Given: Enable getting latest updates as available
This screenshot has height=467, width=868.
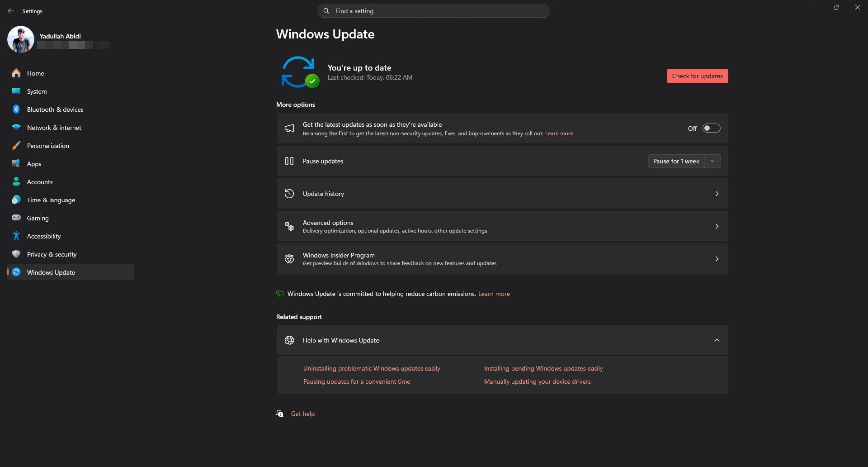Looking at the screenshot, I should tap(711, 128).
